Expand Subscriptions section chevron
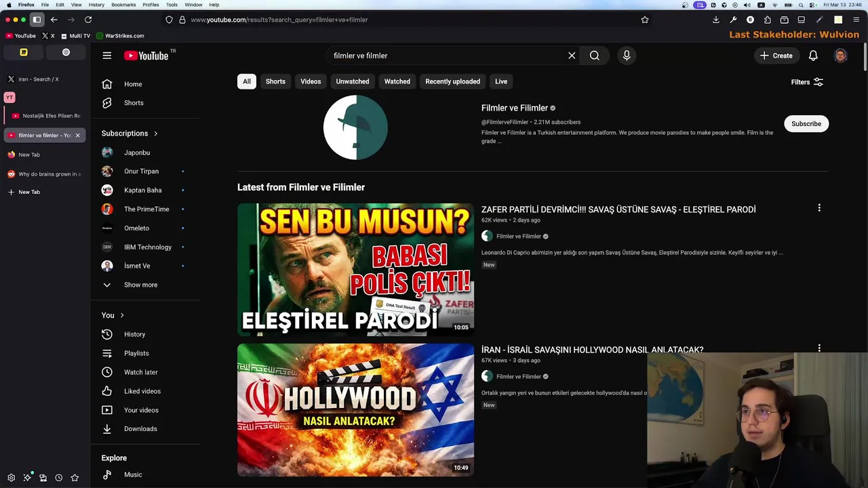868x488 pixels. (155, 134)
